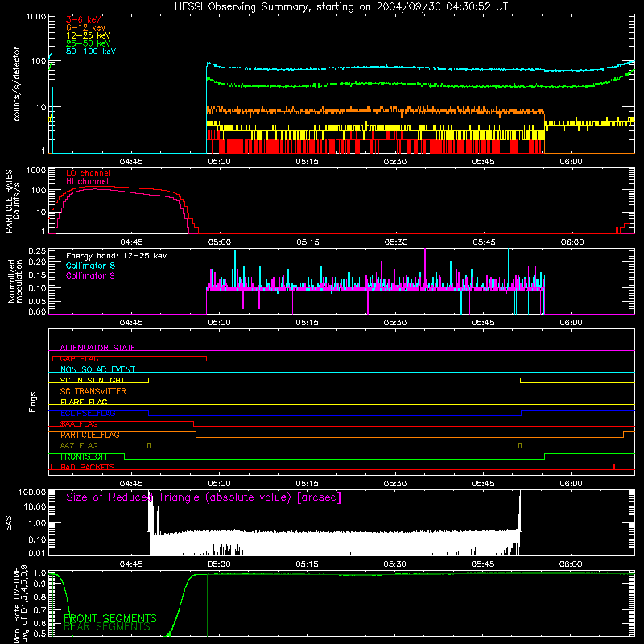Click the SAA_FLAG label

coord(79,424)
